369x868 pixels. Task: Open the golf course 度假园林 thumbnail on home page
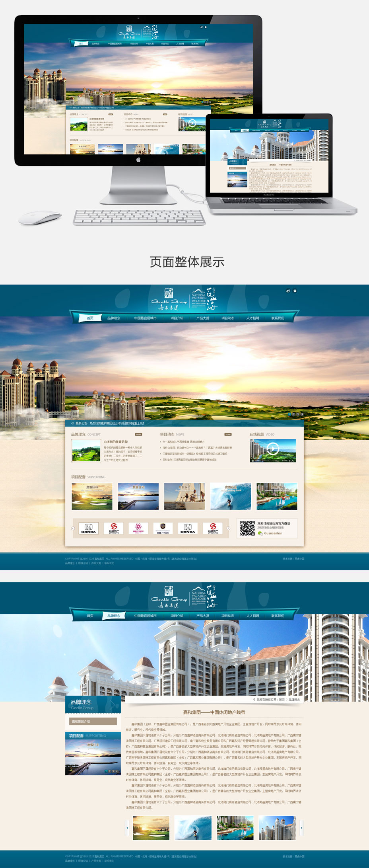[92, 496]
